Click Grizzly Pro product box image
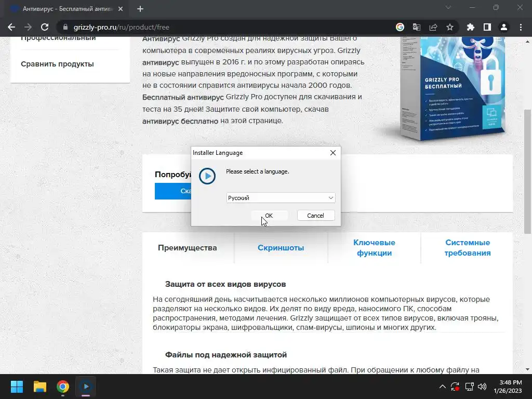 (453, 88)
